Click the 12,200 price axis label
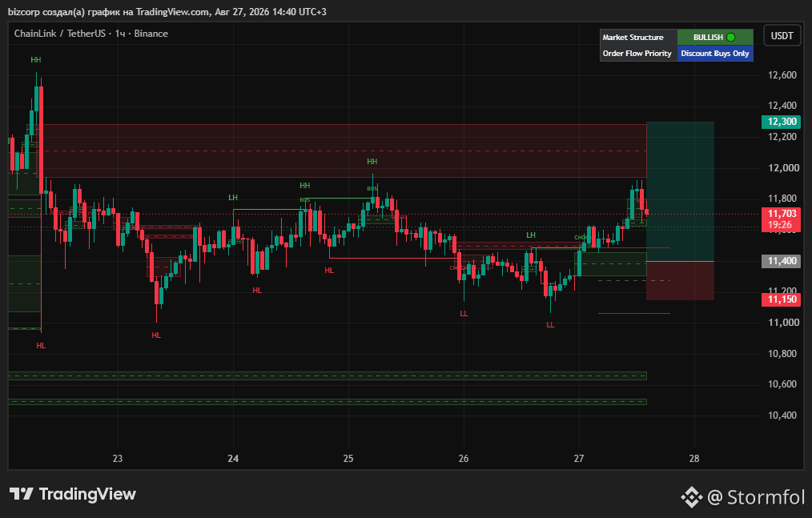 coord(782,137)
